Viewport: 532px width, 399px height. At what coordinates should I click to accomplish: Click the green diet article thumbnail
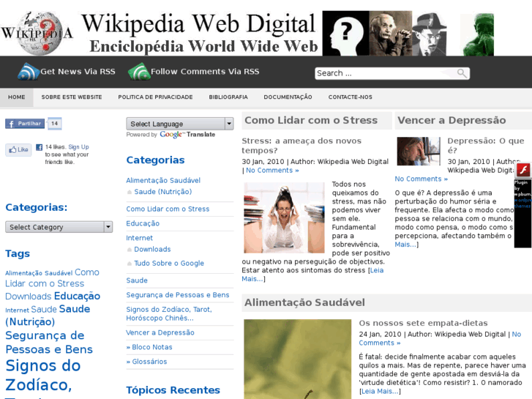coord(298,359)
